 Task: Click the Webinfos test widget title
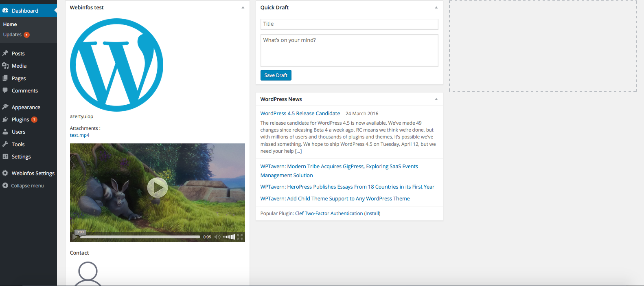87,7
